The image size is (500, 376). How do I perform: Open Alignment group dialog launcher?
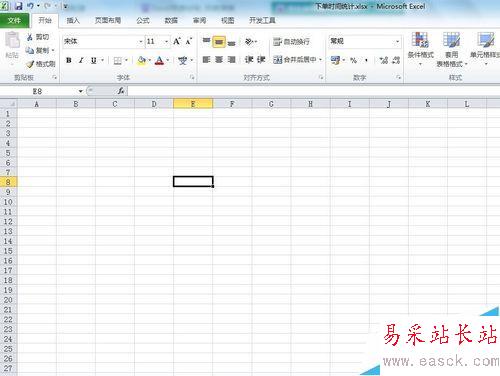pos(321,77)
